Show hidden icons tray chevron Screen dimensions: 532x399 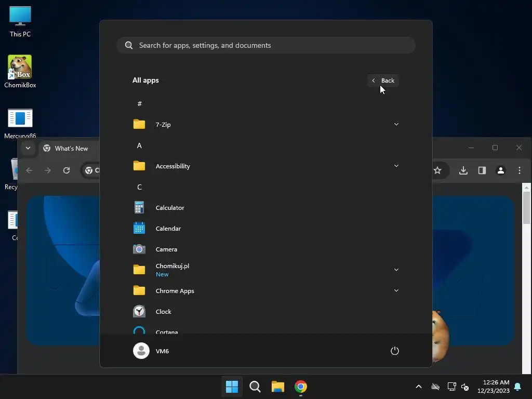(x=419, y=387)
